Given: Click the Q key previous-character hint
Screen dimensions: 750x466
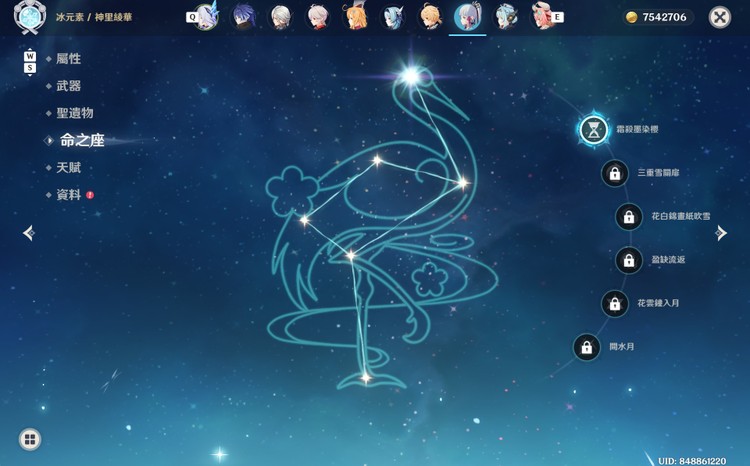Looking at the screenshot, I should 192,17.
